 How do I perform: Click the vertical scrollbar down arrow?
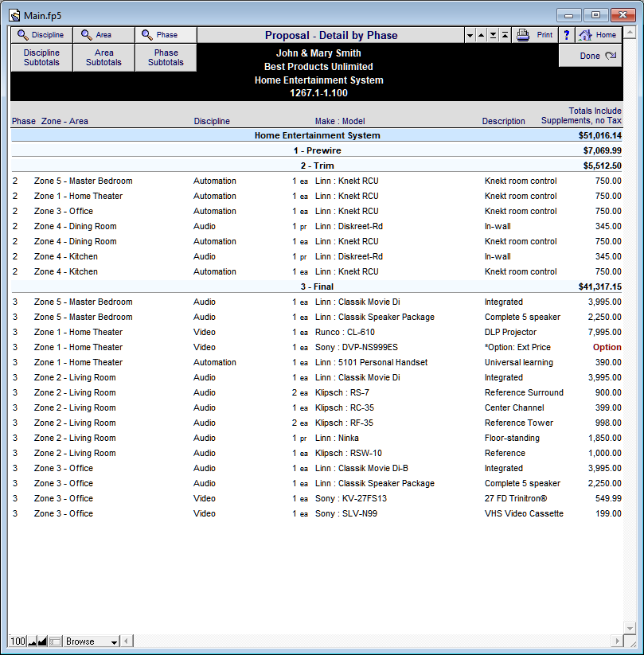click(x=630, y=628)
